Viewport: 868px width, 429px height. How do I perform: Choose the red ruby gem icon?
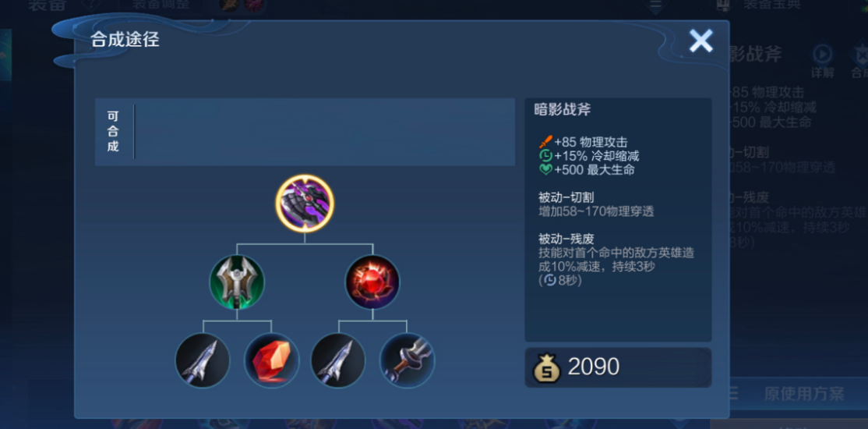[x=271, y=360]
